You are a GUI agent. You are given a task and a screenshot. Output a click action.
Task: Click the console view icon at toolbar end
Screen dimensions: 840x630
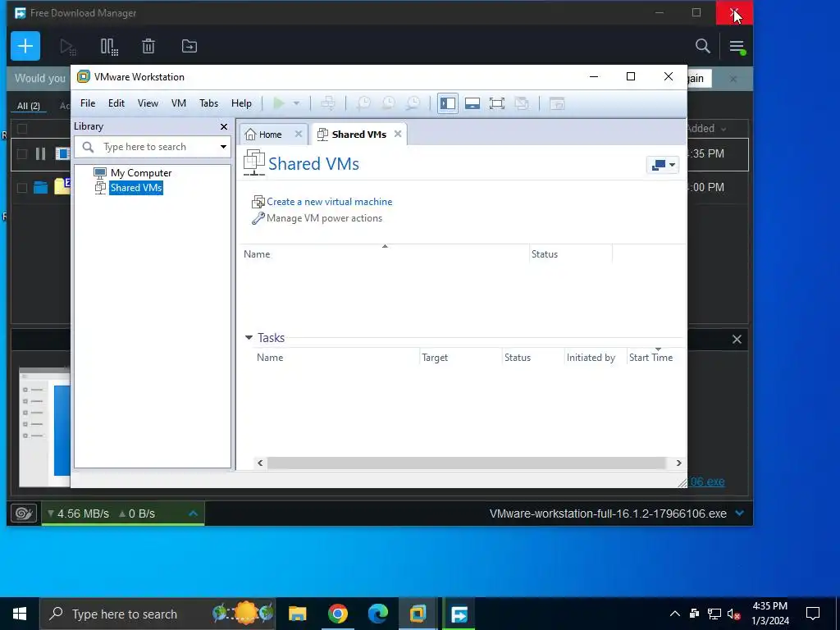click(557, 103)
